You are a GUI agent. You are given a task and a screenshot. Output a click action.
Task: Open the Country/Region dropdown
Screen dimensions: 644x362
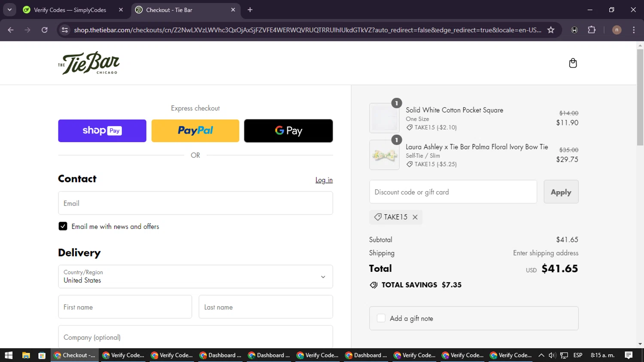pyautogui.click(x=195, y=277)
